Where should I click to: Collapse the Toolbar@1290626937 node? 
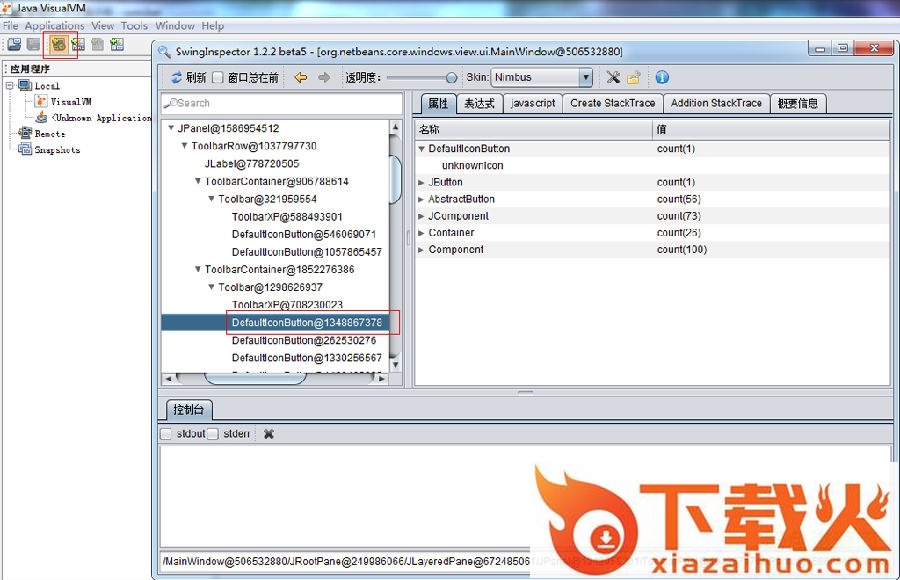[x=211, y=287]
